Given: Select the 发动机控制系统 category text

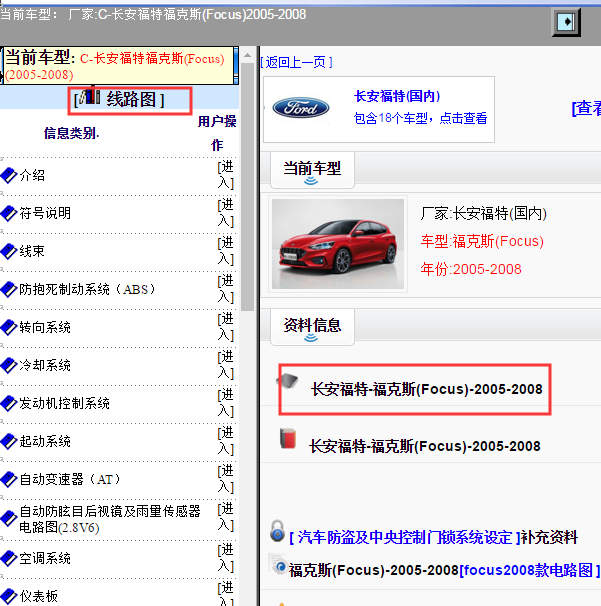Looking at the screenshot, I should pos(65,403).
